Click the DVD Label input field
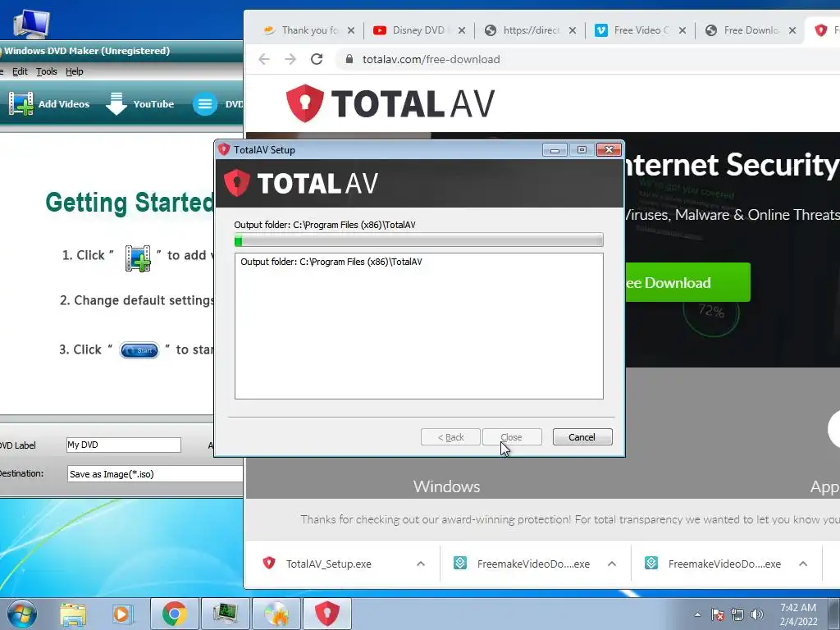The width and height of the screenshot is (840, 630). [x=124, y=445]
